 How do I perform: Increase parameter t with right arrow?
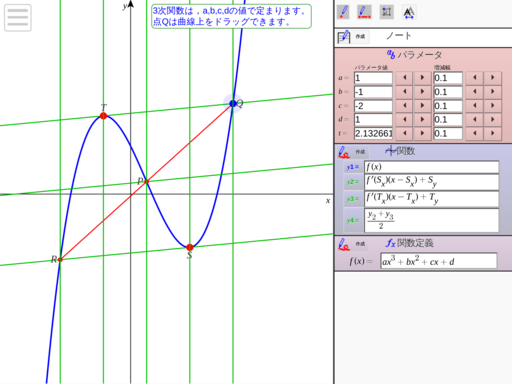422,133
